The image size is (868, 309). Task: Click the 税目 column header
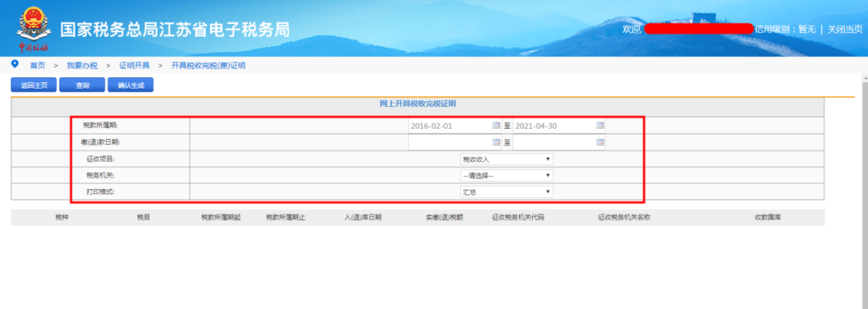(143, 217)
